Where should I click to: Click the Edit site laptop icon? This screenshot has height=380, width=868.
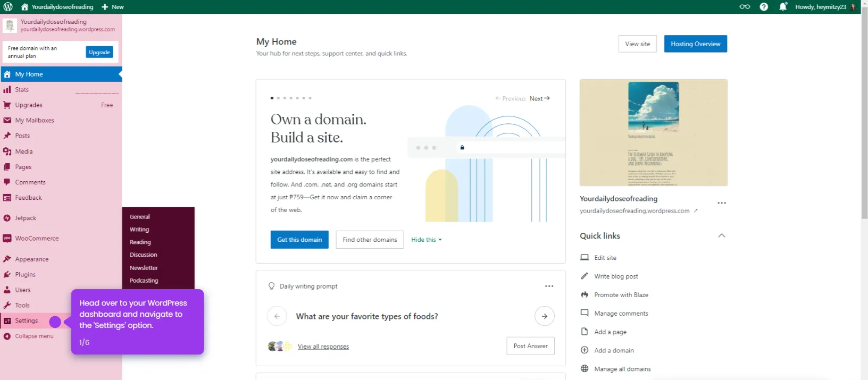click(585, 258)
